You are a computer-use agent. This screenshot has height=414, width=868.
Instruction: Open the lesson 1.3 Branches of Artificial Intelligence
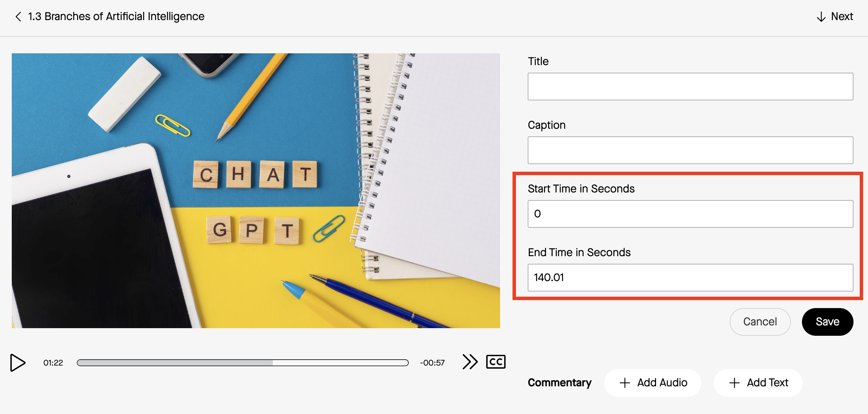pyautogui.click(x=116, y=16)
